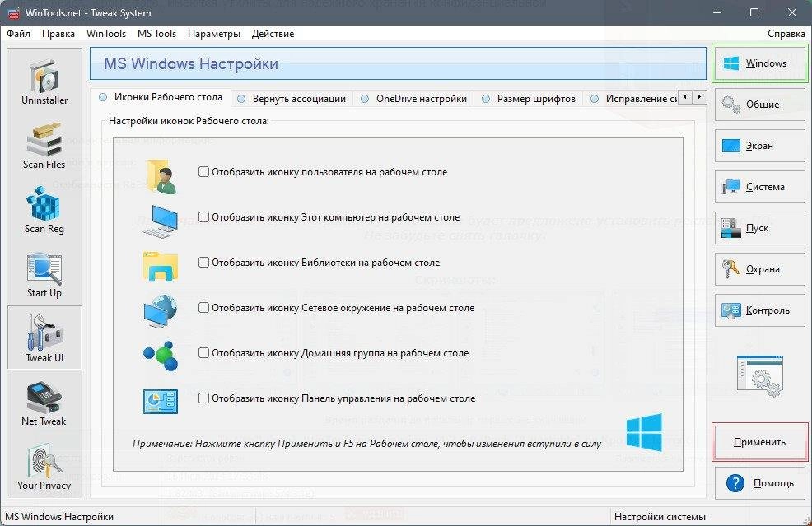Select the Windows category button

[759, 63]
